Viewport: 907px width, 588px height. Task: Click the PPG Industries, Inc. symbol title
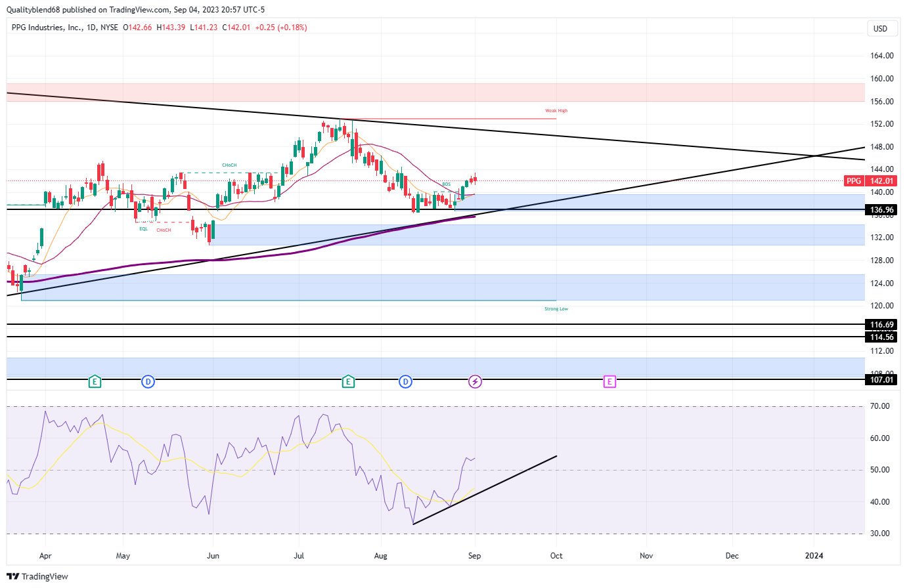pyautogui.click(x=47, y=28)
